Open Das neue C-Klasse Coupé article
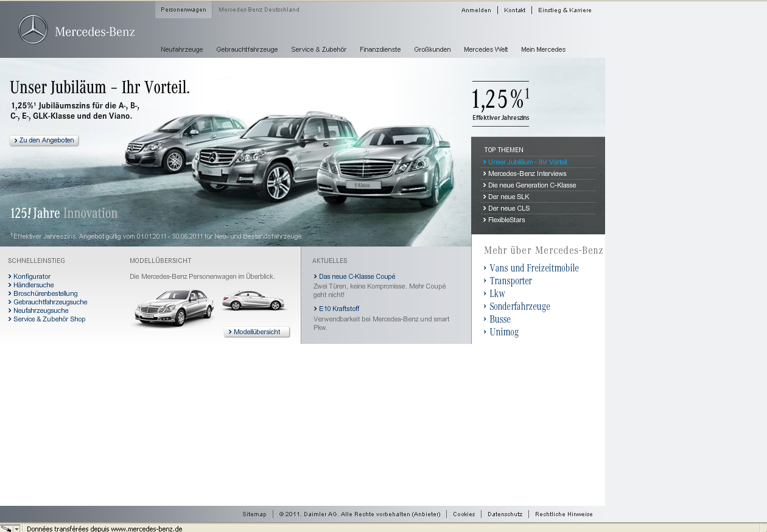767x532 pixels. [354, 276]
